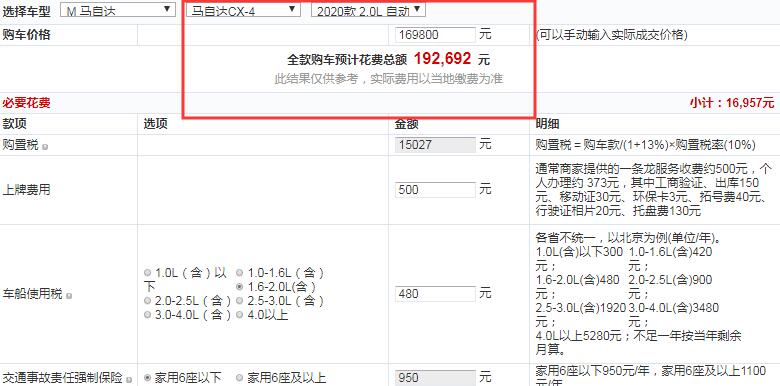Click the 可以手动输入实际成交价格 note
Screen dimensions: 780x386
coord(612,35)
